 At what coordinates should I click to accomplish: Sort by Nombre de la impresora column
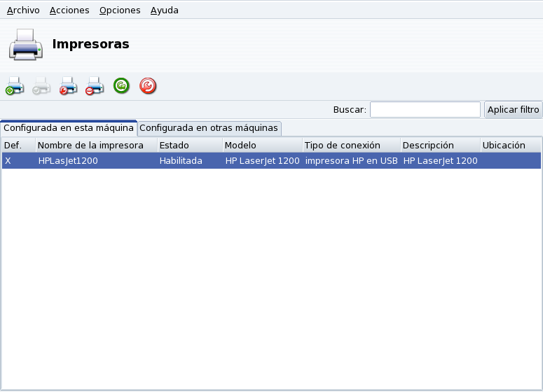[95, 146]
